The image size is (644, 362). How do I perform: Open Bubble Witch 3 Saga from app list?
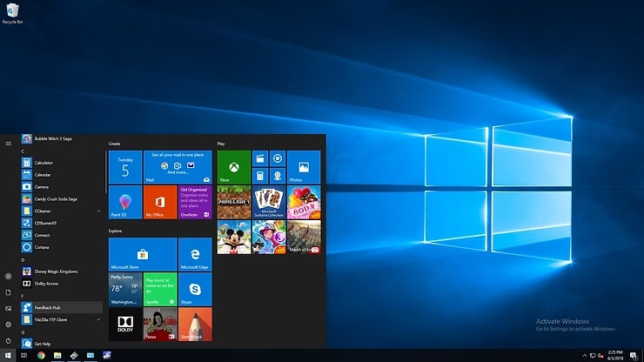62,139
